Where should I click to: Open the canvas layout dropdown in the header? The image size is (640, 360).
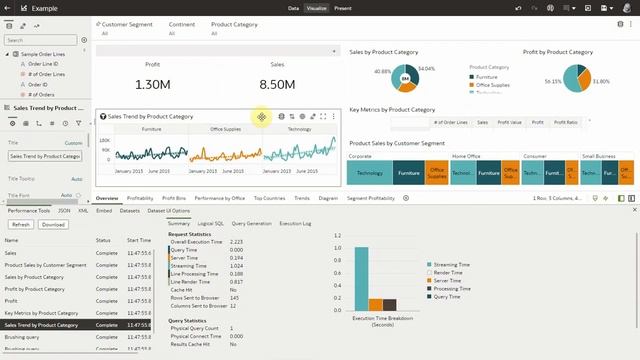point(569,8)
